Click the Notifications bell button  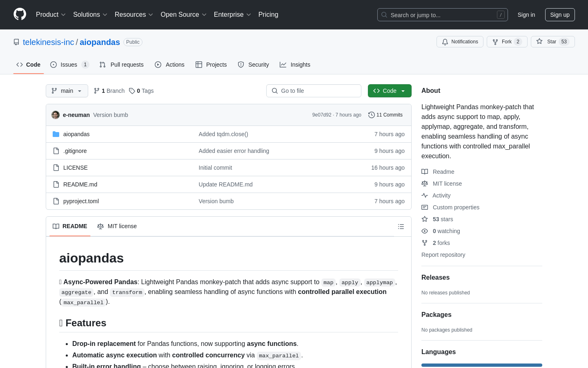pyautogui.click(x=460, y=42)
